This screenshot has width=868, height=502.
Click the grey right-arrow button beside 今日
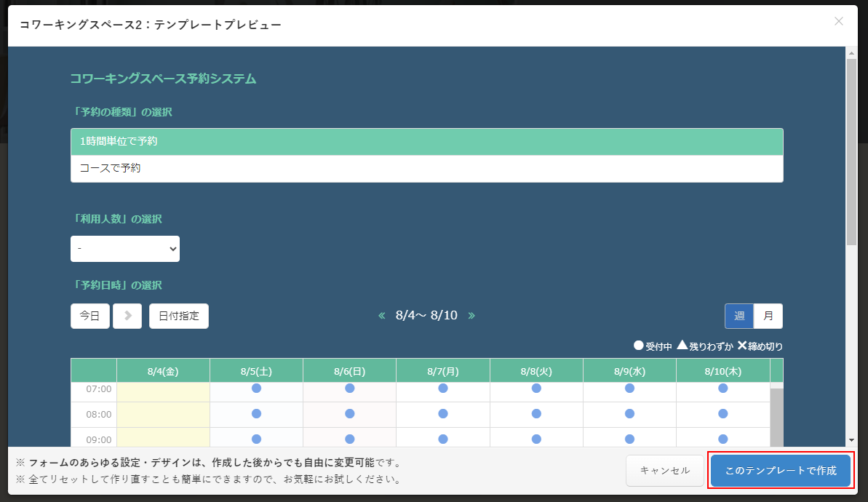pos(127,316)
